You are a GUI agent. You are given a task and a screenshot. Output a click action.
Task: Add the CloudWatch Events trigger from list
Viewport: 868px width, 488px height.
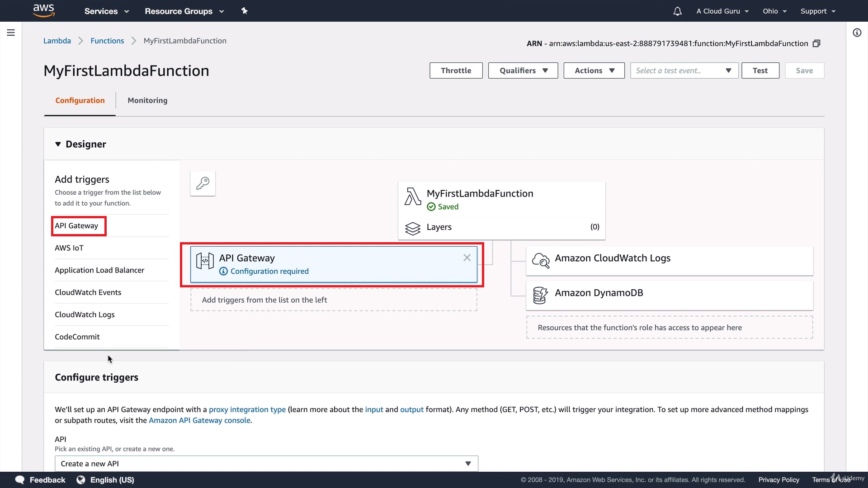[88, 292]
